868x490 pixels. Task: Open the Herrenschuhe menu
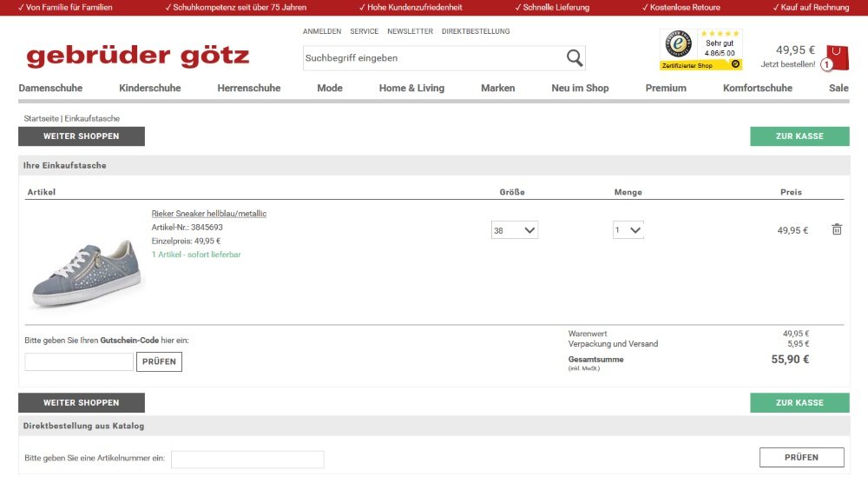click(248, 88)
